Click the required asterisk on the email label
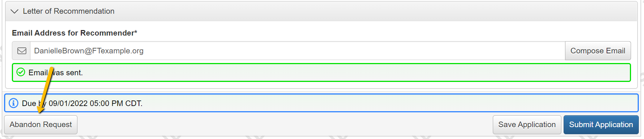 (136, 32)
